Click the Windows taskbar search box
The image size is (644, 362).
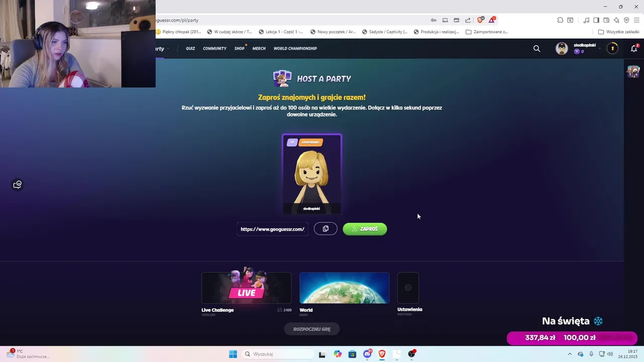pos(278,354)
